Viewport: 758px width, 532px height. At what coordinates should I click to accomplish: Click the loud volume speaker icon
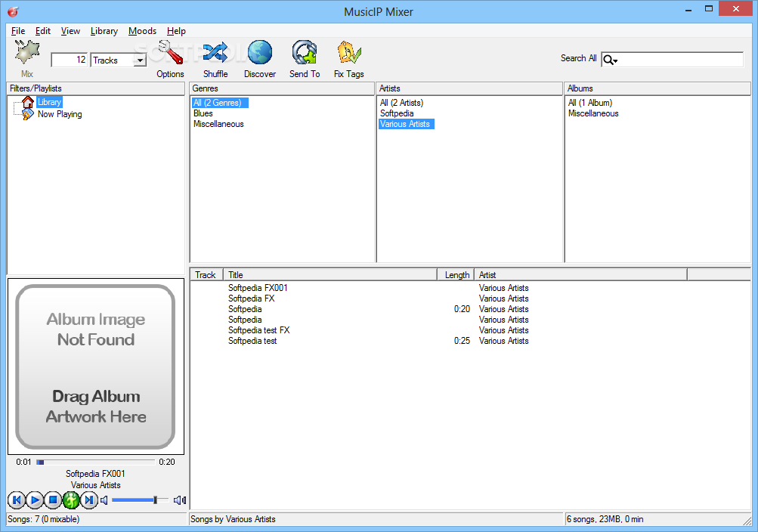pos(180,500)
